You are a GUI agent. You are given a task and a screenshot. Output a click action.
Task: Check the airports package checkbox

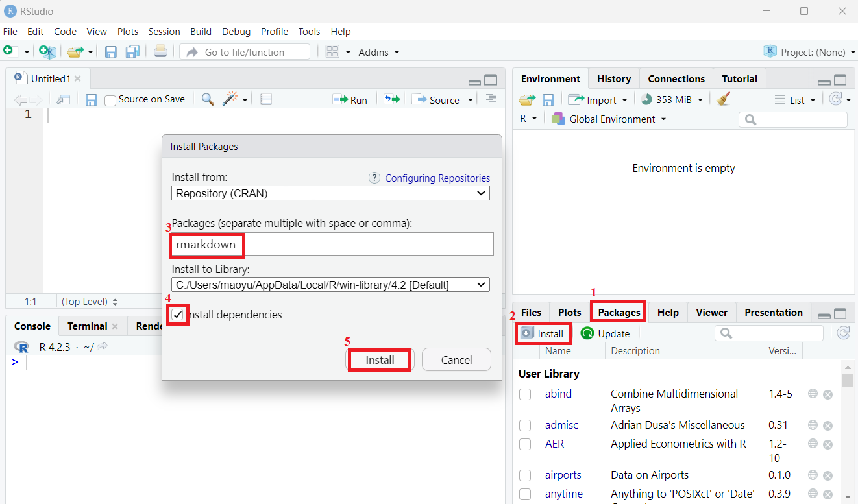525,475
